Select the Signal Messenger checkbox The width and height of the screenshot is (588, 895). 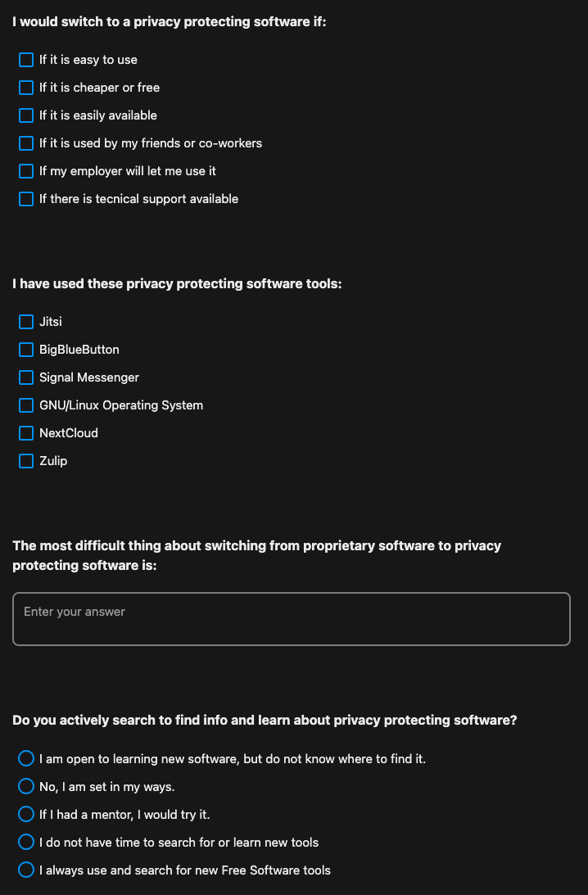tap(26, 377)
